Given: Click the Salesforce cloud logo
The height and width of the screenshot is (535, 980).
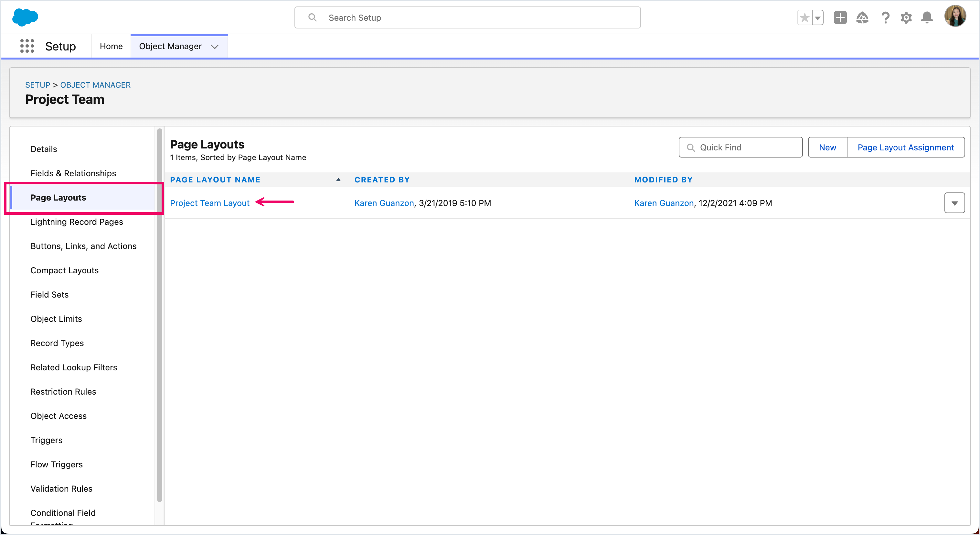Looking at the screenshot, I should tap(25, 17).
